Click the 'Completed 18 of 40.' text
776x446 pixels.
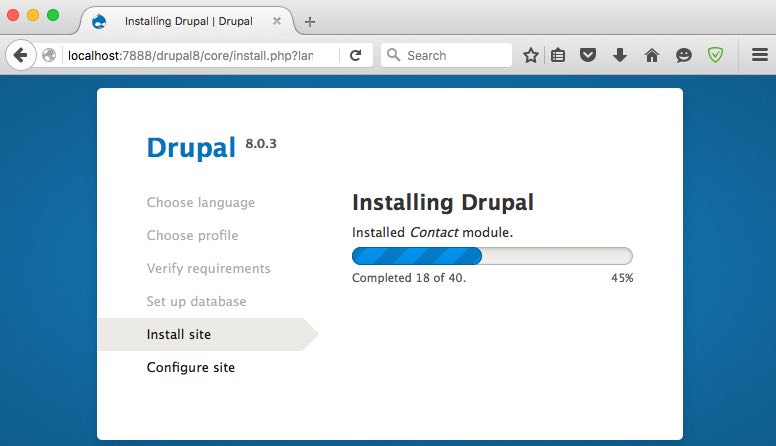click(409, 278)
